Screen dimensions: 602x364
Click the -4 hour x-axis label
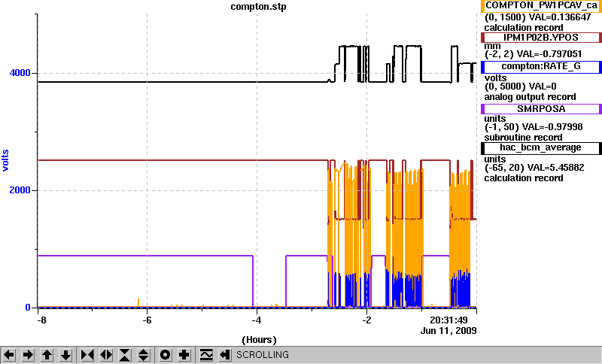tap(257, 320)
